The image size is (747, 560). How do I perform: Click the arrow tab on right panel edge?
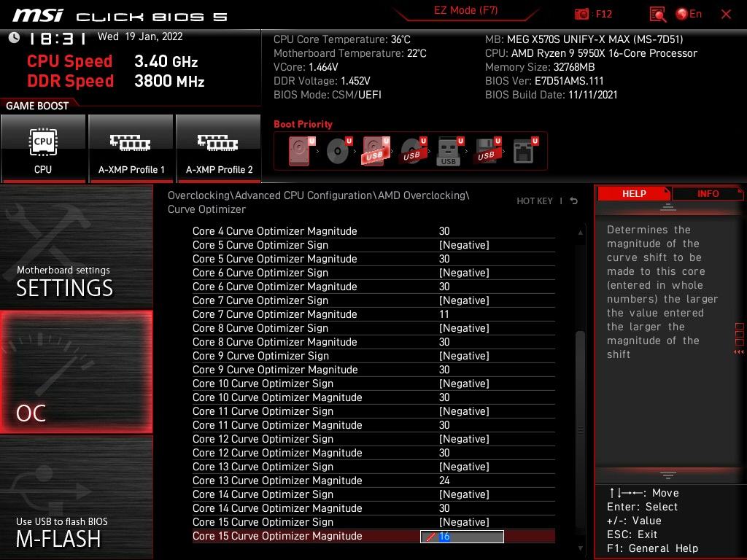[x=740, y=339]
